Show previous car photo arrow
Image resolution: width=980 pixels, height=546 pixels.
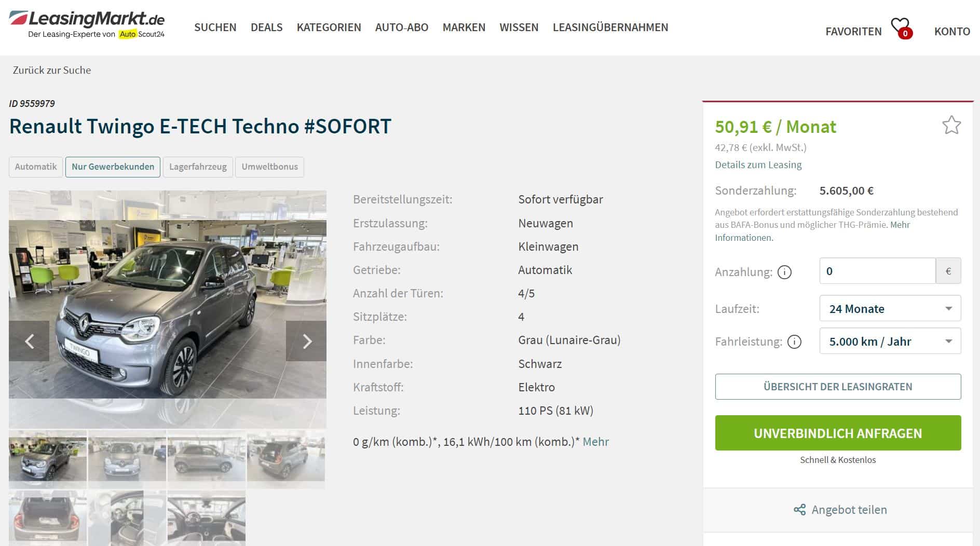point(29,341)
